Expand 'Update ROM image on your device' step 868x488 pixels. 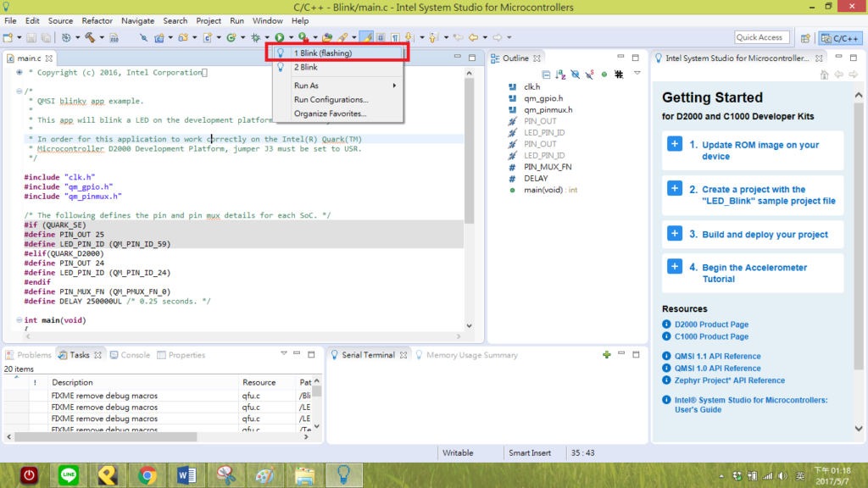[674, 144]
